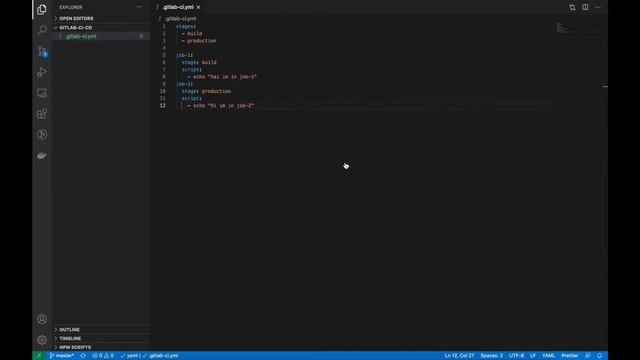Open the round icon below Extensions in activity bar

pos(42,135)
